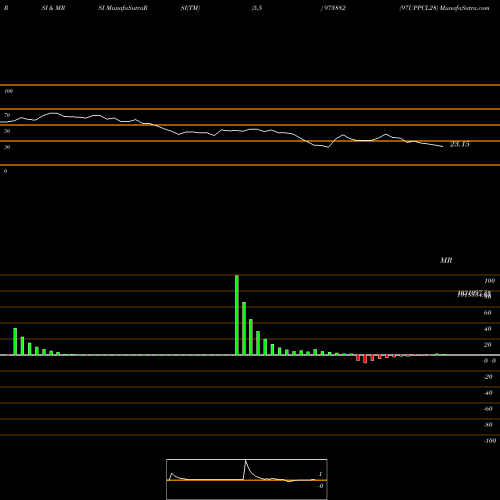The height and width of the screenshot is (500, 500).
Task: Click the MR axis label -100
Action: click(490, 441)
